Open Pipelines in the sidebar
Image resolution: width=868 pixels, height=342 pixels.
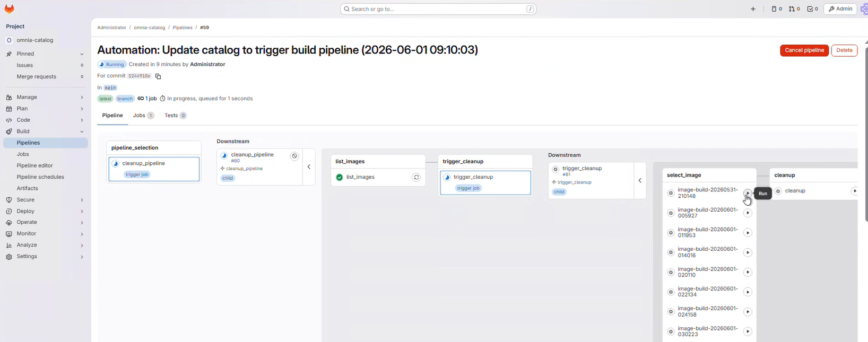click(x=46, y=143)
